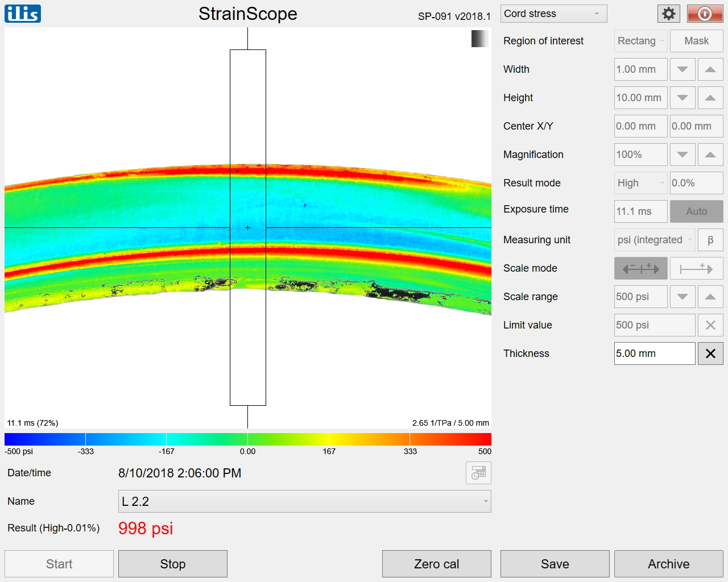Click the Mask button

pos(697,41)
